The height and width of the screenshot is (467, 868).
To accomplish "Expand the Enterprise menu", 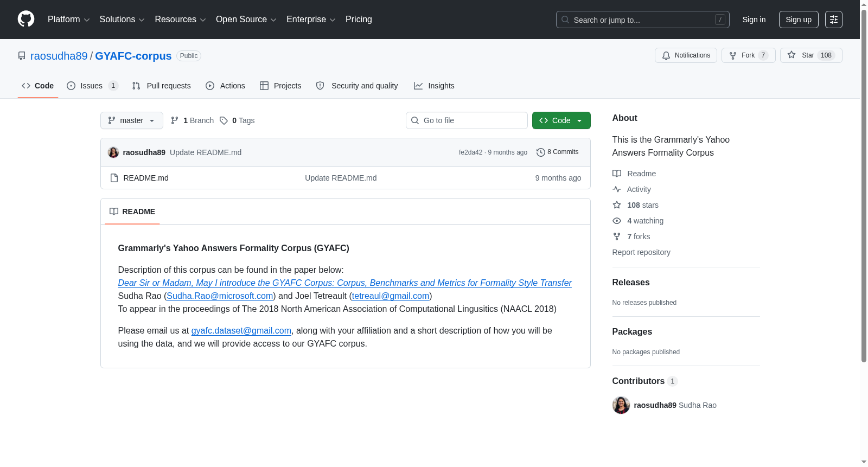I will (x=311, y=20).
